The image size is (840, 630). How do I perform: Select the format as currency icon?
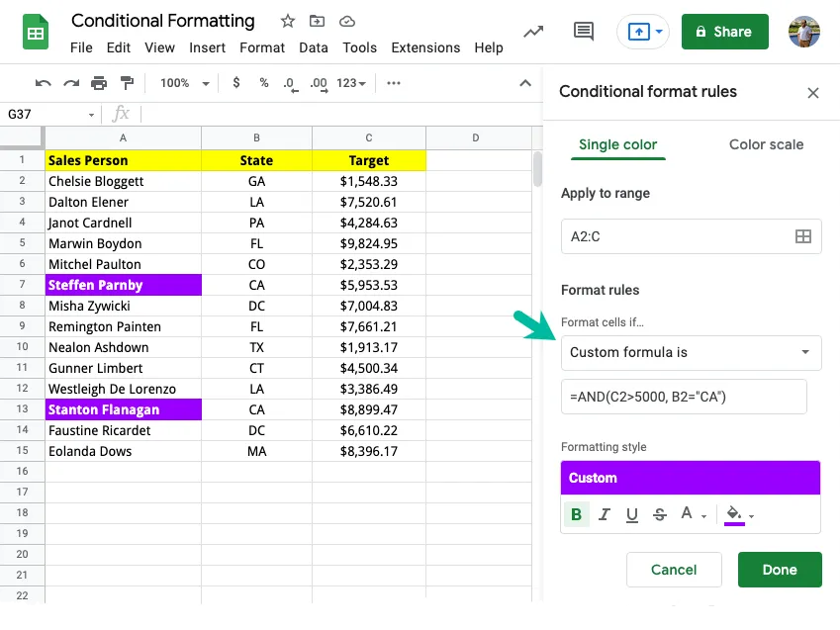(x=235, y=83)
